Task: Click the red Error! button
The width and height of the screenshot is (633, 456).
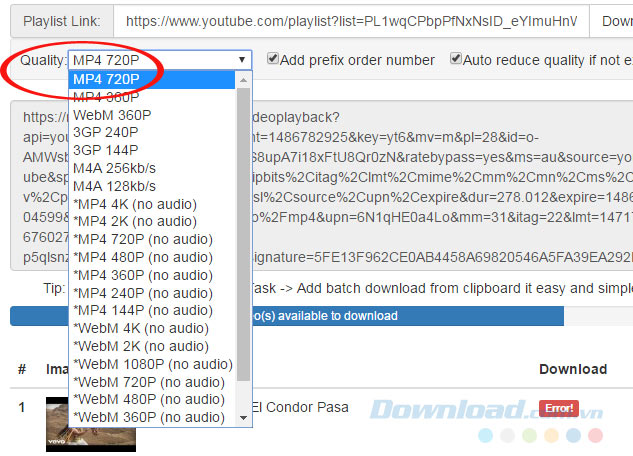Action: point(559,407)
